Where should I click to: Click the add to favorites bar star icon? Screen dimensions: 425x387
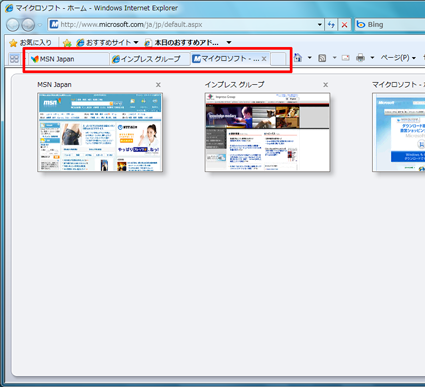pos(67,43)
